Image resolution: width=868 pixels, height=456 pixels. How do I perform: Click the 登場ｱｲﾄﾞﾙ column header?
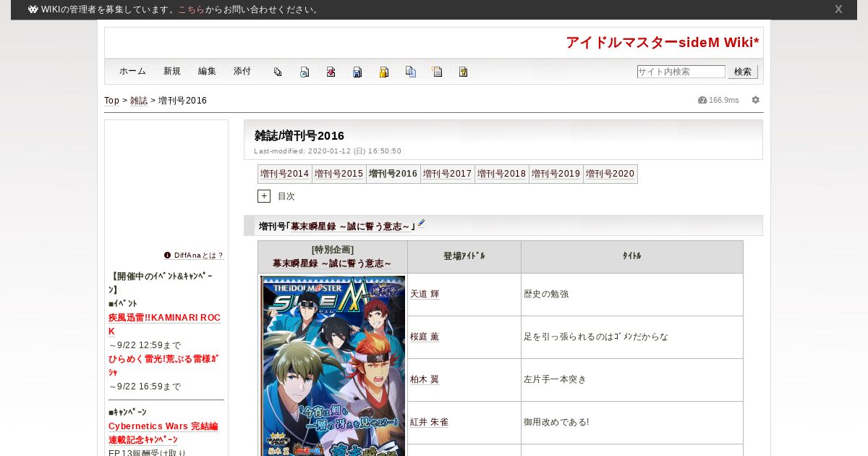[x=464, y=257]
